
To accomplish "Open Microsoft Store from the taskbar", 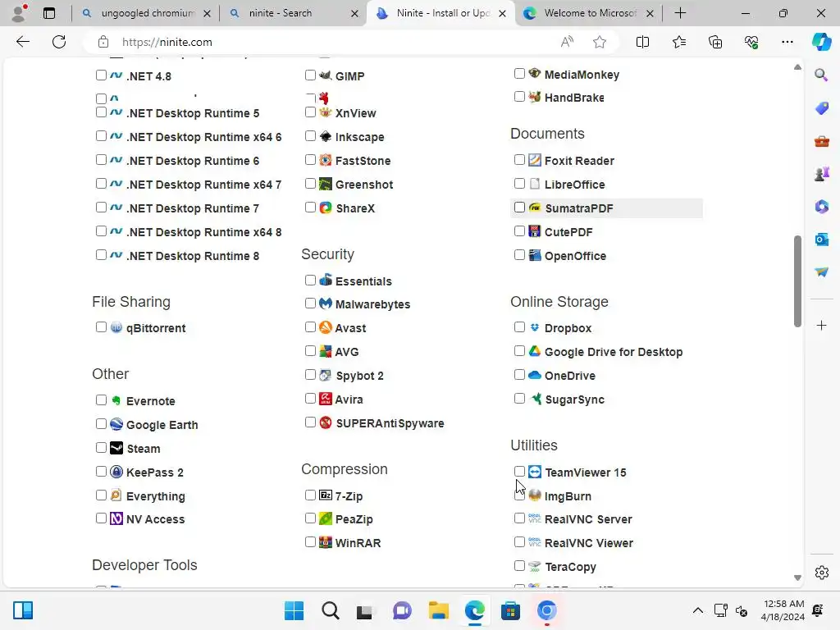I will pyautogui.click(x=510, y=610).
